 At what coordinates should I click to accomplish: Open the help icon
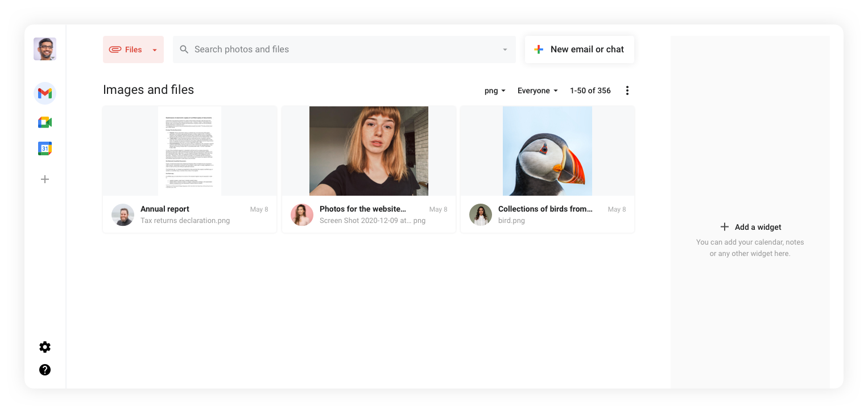click(45, 370)
